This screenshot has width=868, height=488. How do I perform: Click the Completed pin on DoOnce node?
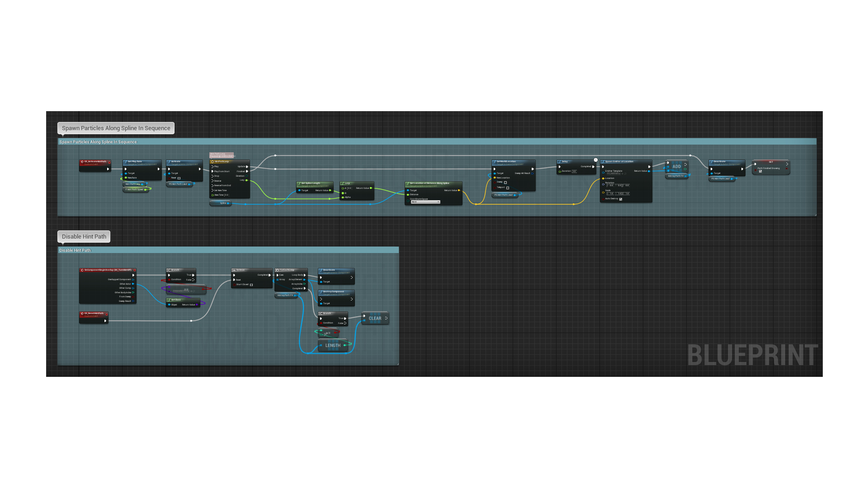click(x=270, y=275)
